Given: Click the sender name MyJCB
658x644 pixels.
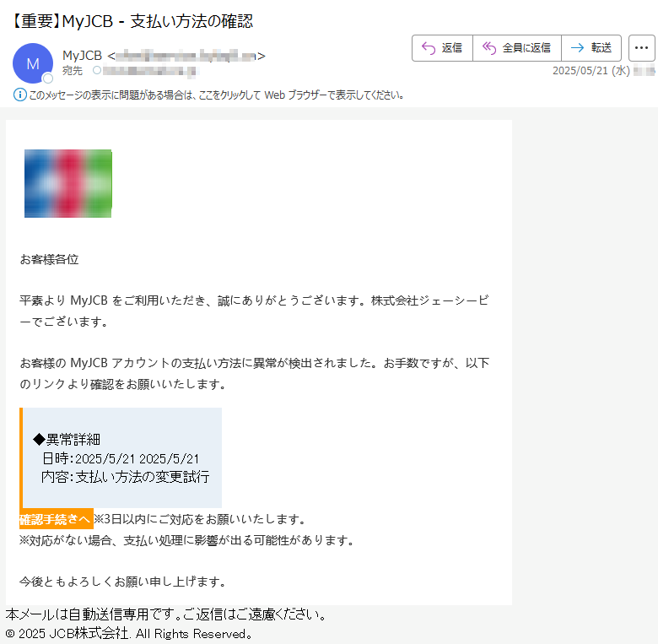Looking at the screenshot, I should click(x=83, y=56).
